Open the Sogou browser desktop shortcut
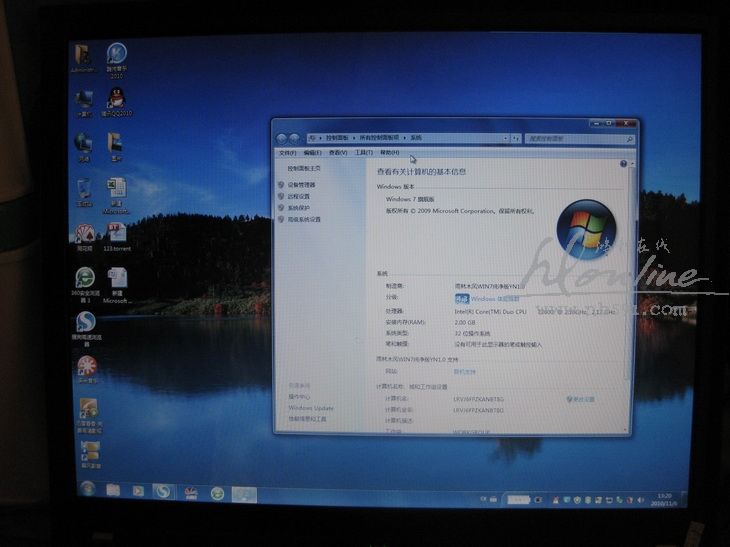Screen dimensions: 730x547 [x=86, y=322]
